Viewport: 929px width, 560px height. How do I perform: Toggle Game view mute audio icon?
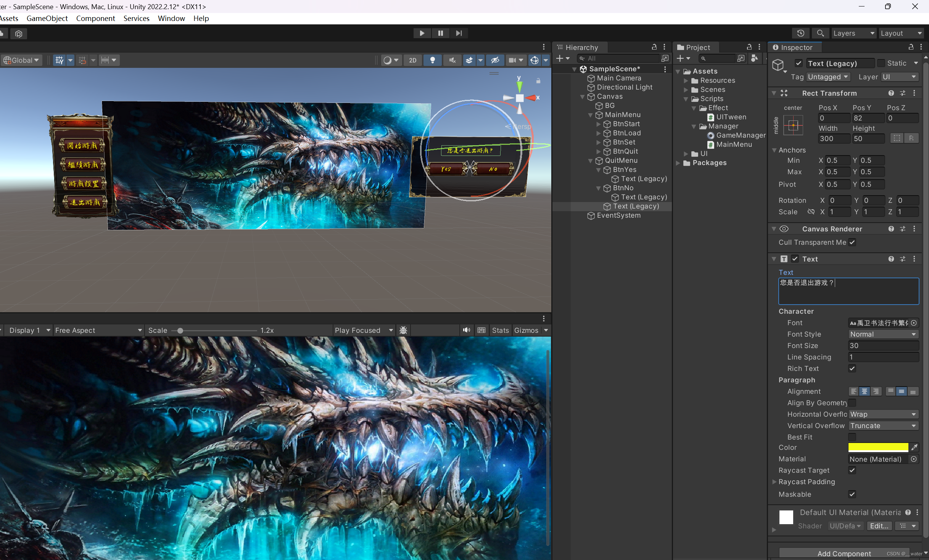pos(466,330)
